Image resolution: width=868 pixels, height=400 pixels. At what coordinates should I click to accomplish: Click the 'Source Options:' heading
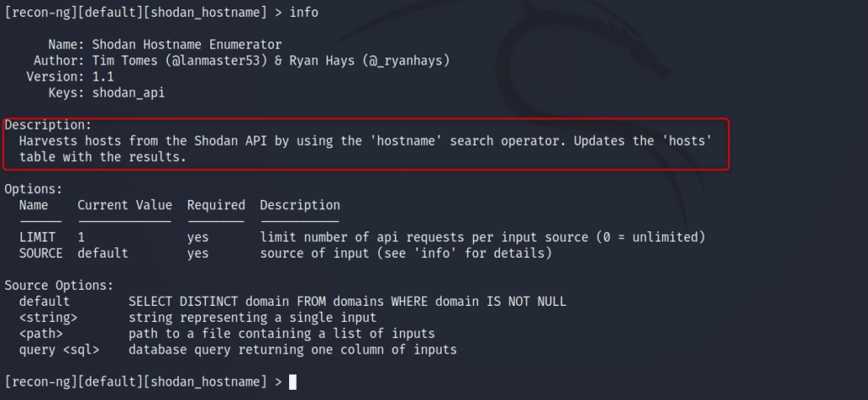58,286
